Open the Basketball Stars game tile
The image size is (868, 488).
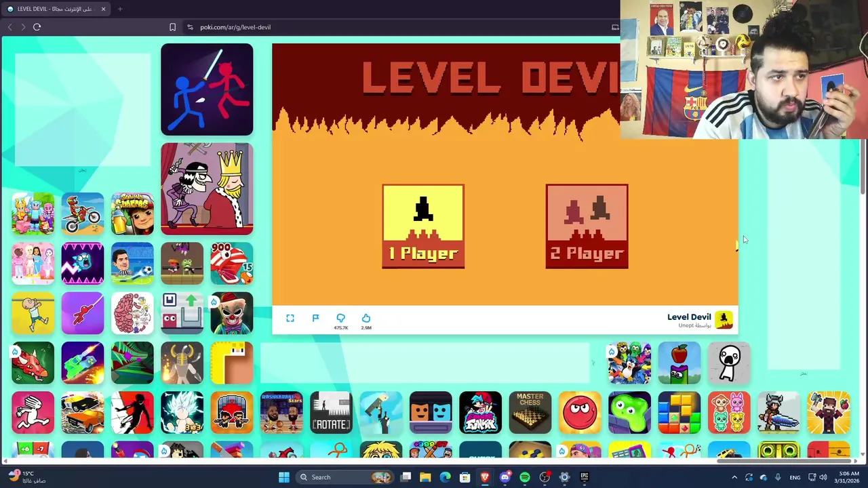click(281, 412)
